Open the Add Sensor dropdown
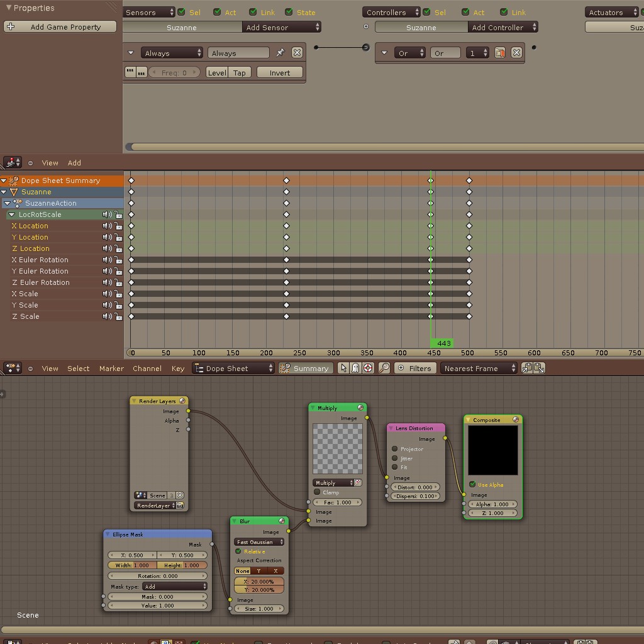The width and height of the screenshot is (644, 644). point(281,27)
